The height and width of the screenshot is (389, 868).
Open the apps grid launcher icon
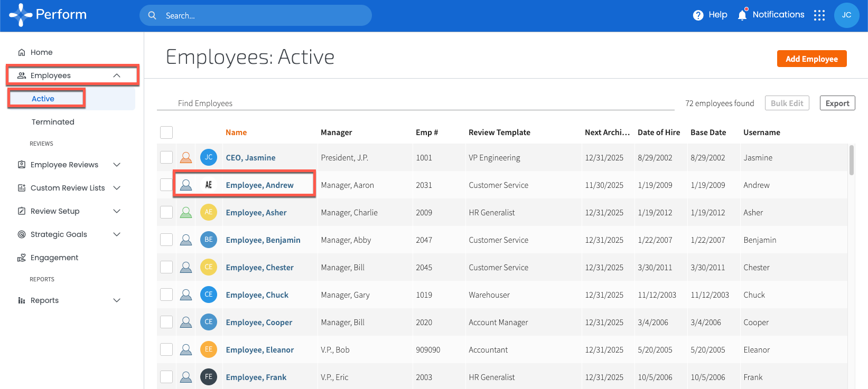819,15
